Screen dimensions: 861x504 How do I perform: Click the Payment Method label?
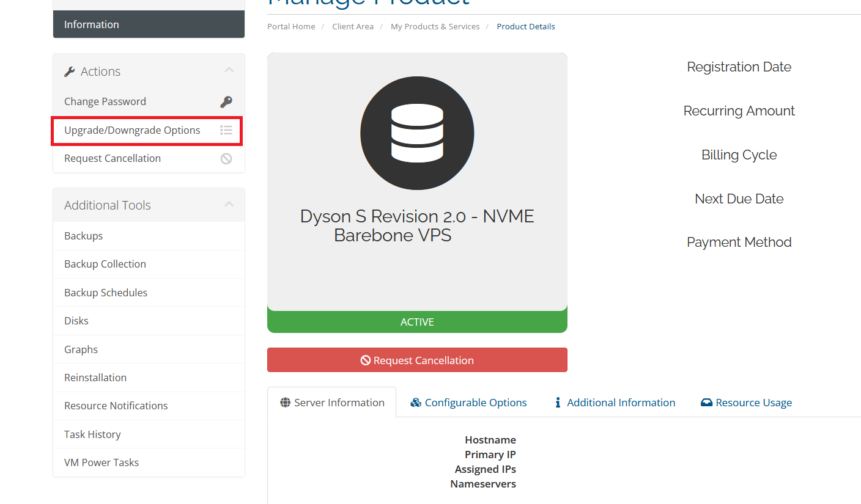click(739, 243)
